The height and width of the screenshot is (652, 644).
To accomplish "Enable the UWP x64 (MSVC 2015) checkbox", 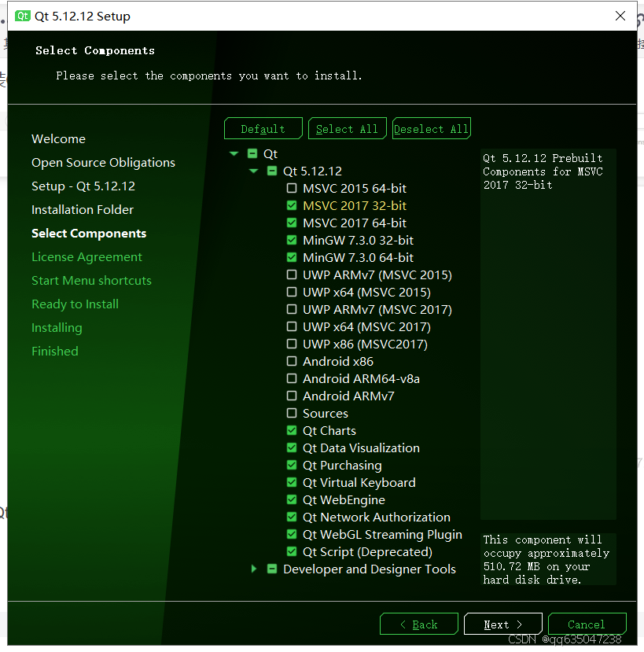I will [x=292, y=292].
